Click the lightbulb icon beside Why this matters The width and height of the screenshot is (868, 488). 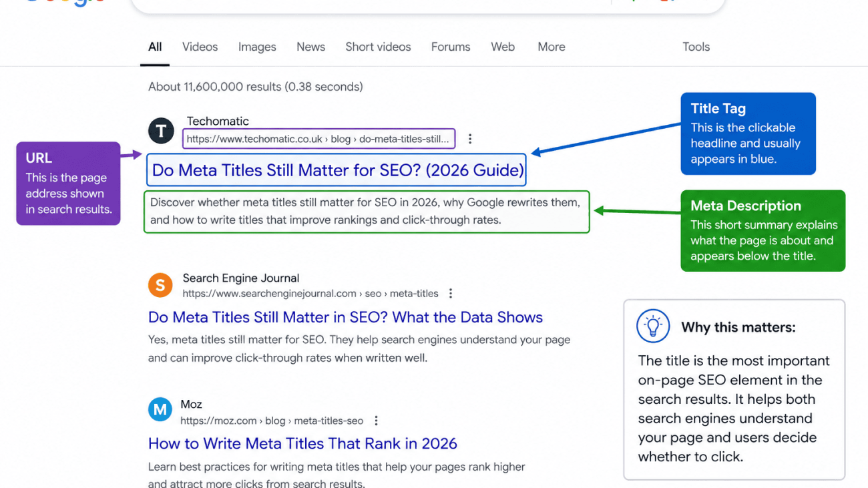652,326
